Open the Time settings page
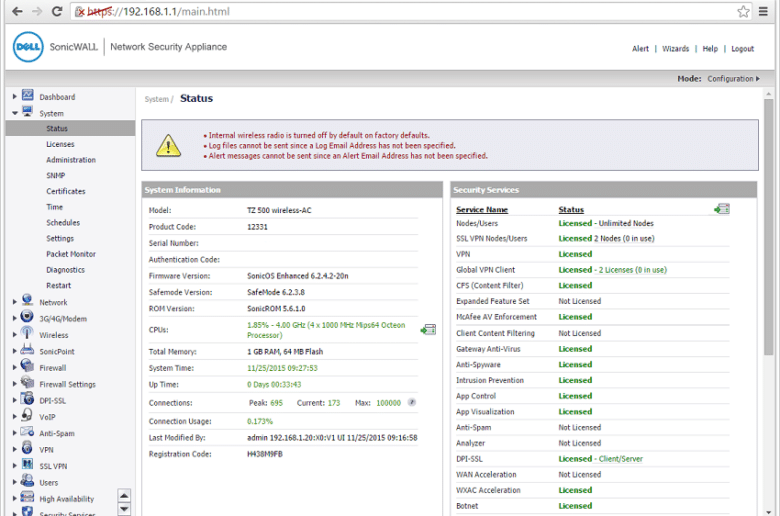The width and height of the screenshot is (780, 516). click(55, 207)
